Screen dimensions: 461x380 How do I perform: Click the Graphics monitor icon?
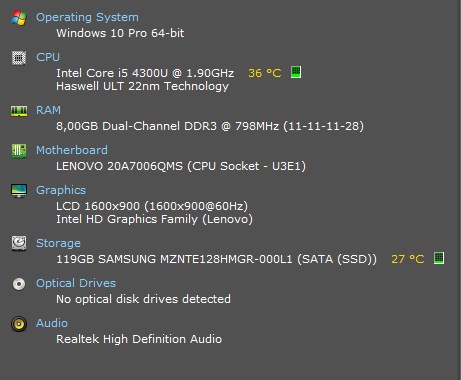[19, 191]
